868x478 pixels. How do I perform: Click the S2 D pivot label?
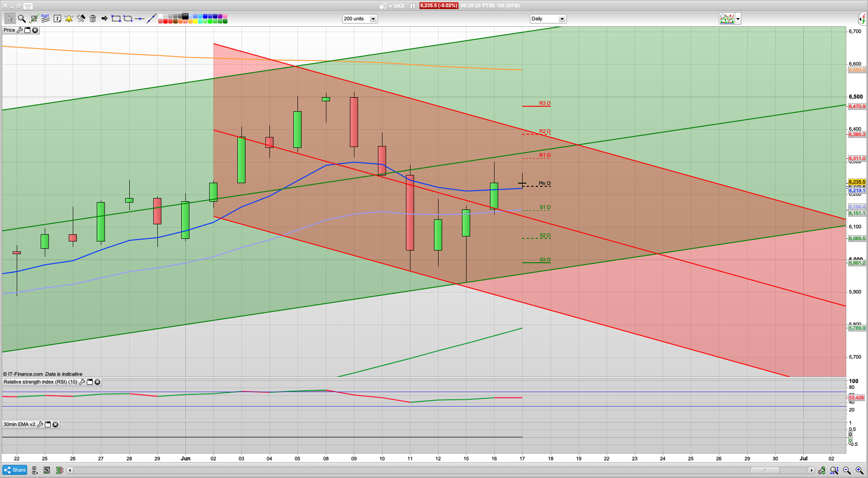545,235
